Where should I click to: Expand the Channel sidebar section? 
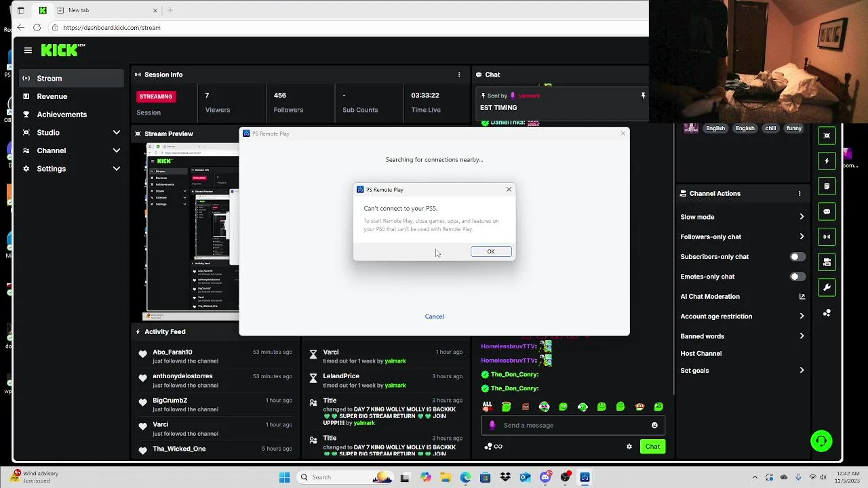(x=71, y=150)
